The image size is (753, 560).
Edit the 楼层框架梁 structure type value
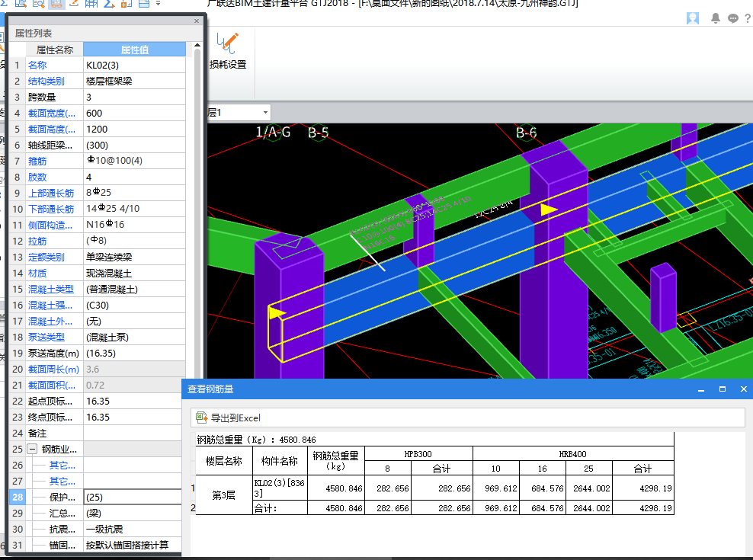click(134, 82)
